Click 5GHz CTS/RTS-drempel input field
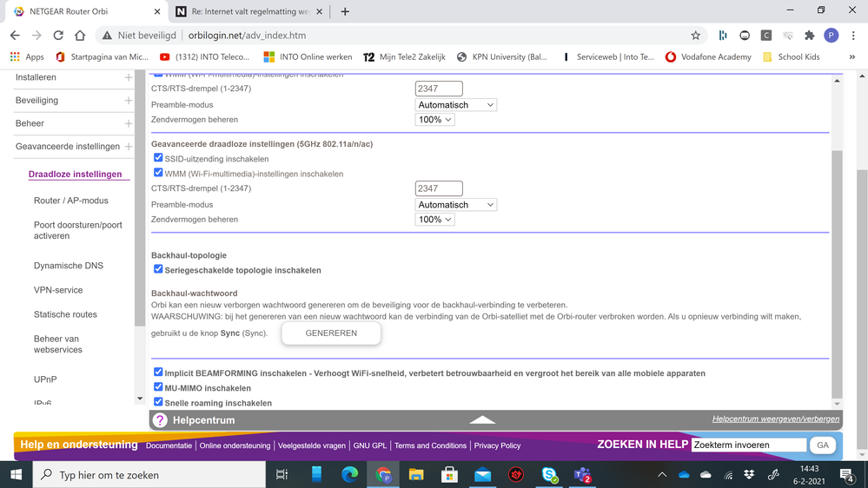The image size is (868, 488). tap(439, 188)
